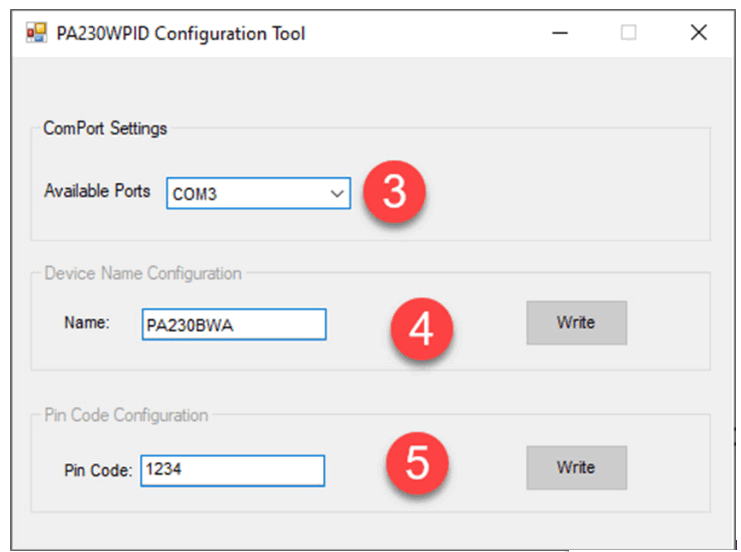Screen dimensions: 741x552
Task: Close the PA230WPID Configuration Tool window
Action: pos(699,33)
